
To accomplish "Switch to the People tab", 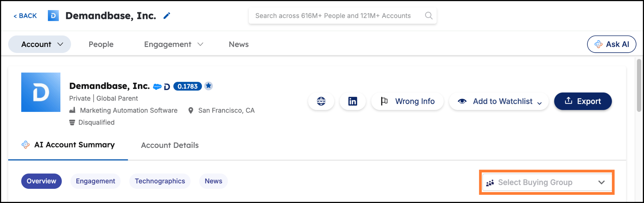I will pos(101,44).
